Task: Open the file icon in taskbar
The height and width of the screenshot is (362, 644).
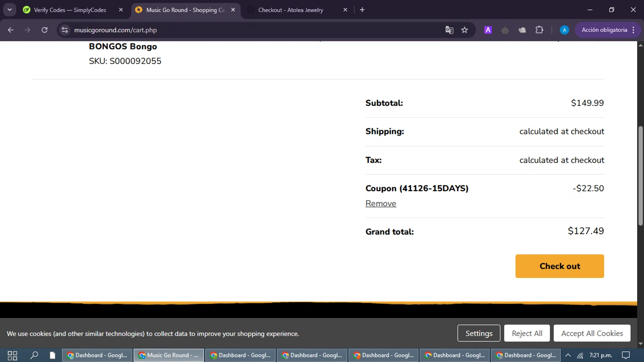Action: 52,356
